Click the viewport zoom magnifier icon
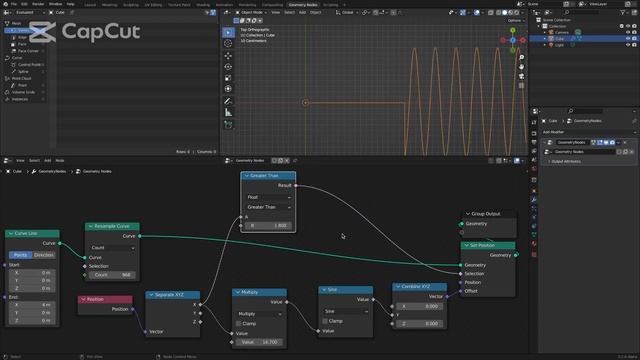This screenshot has height=360, width=640. (521, 58)
